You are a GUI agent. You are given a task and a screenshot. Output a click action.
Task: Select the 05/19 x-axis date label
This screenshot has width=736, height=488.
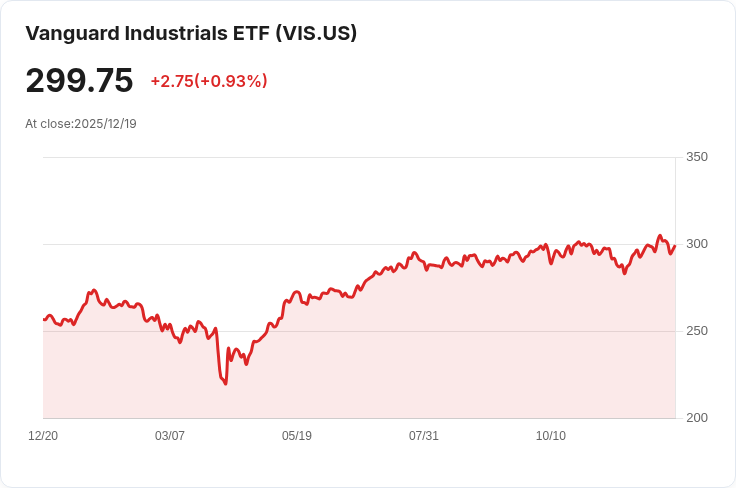pyautogui.click(x=297, y=436)
